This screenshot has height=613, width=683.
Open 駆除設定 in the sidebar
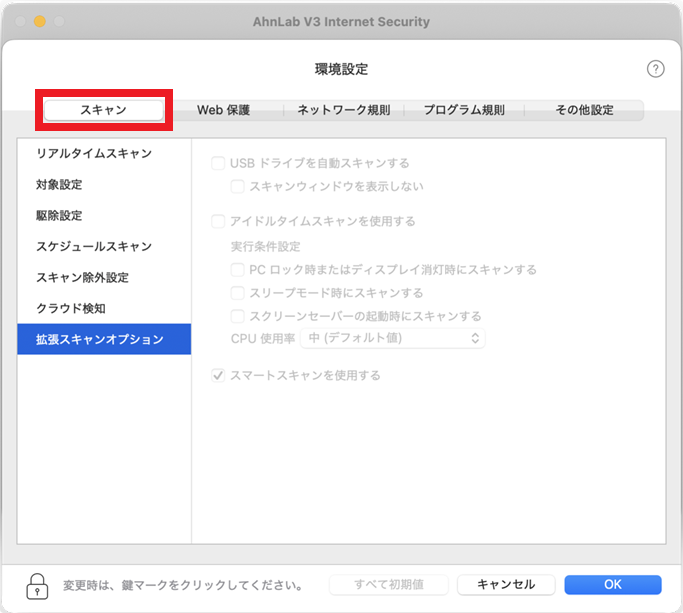click(x=104, y=215)
